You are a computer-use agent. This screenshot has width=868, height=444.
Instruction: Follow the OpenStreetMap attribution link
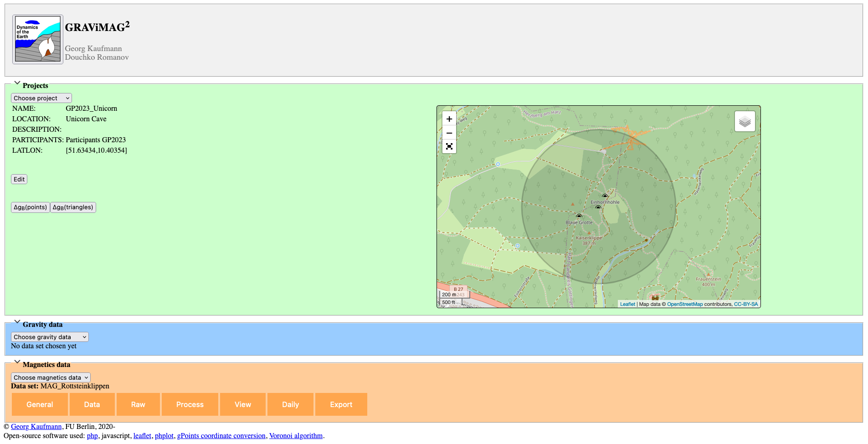point(684,304)
